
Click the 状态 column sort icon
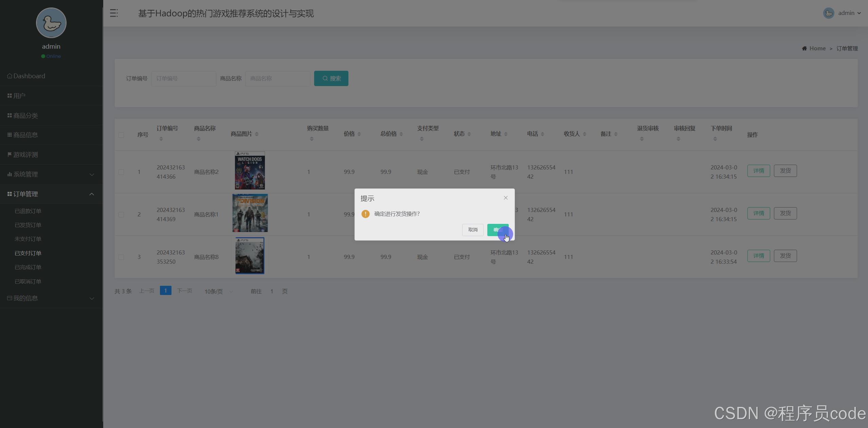pyautogui.click(x=469, y=134)
